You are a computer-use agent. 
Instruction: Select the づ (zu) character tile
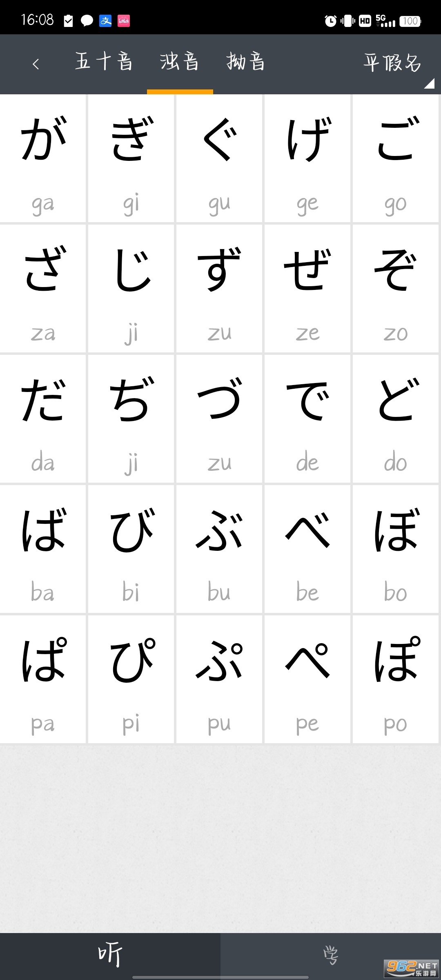pos(219,419)
